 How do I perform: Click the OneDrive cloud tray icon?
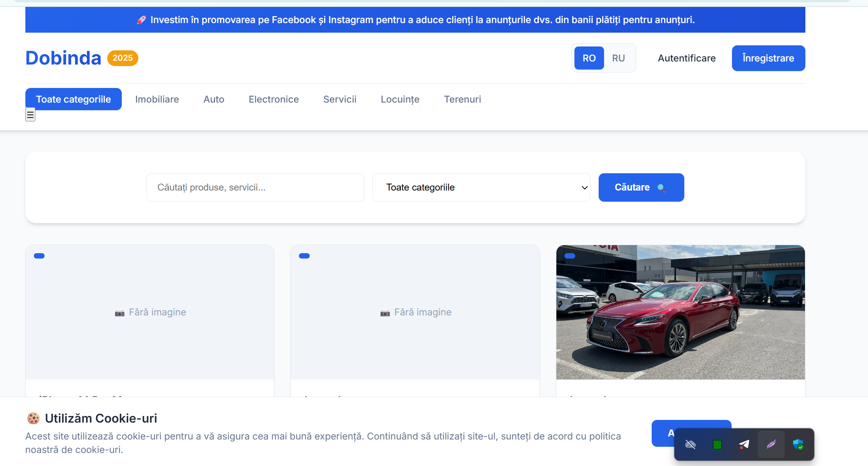pyautogui.click(x=690, y=444)
